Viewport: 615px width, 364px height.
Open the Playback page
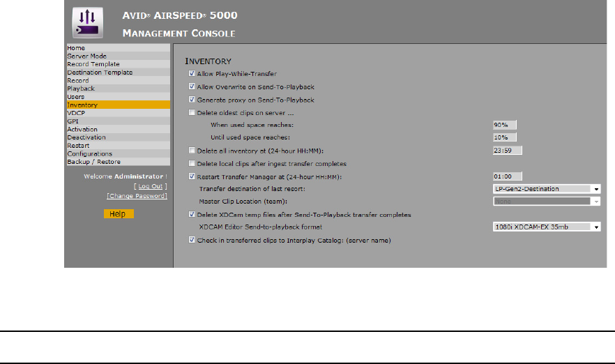119,89
